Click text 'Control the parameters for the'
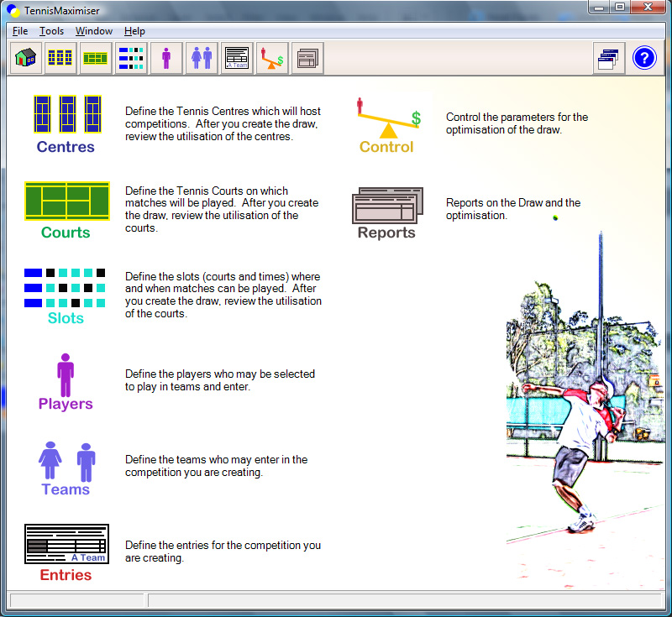The image size is (672, 617). pyautogui.click(x=517, y=117)
